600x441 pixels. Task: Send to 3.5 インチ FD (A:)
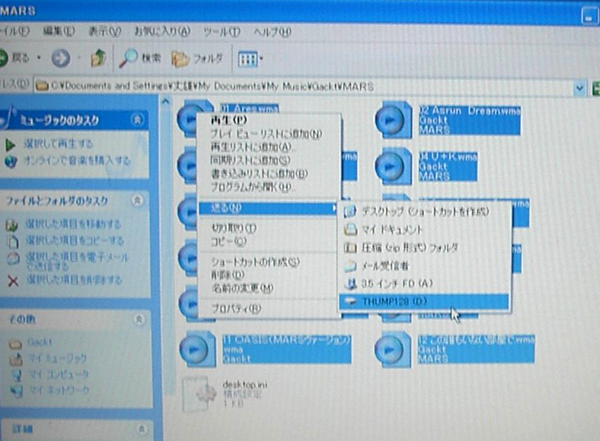pyautogui.click(x=424, y=284)
